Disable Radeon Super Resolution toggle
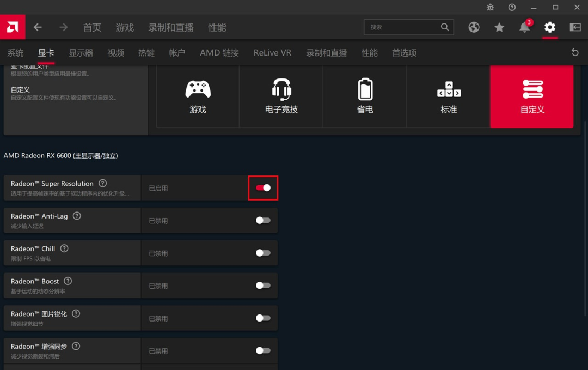Image resolution: width=588 pixels, height=370 pixels. [264, 187]
